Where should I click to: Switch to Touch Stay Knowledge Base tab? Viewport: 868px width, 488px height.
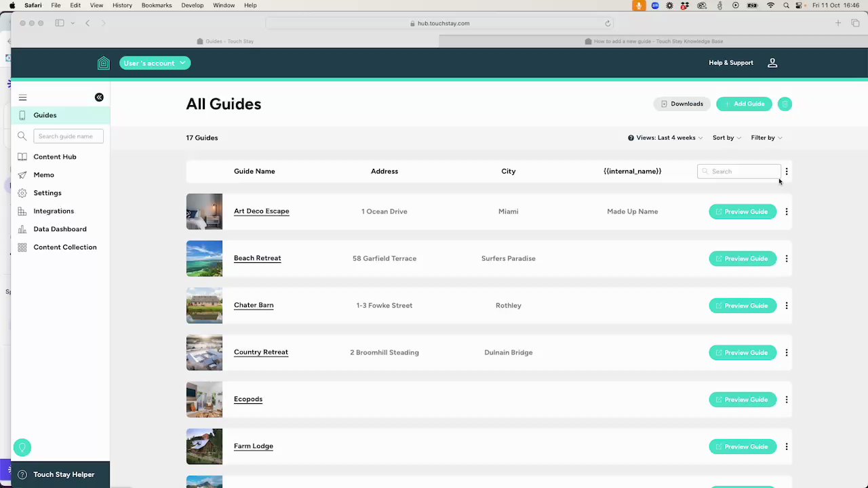click(654, 41)
